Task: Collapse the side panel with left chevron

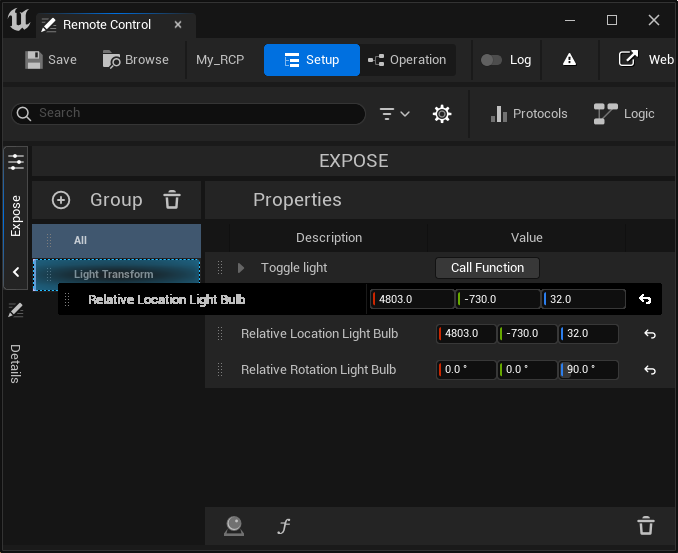Action: point(16,272)
